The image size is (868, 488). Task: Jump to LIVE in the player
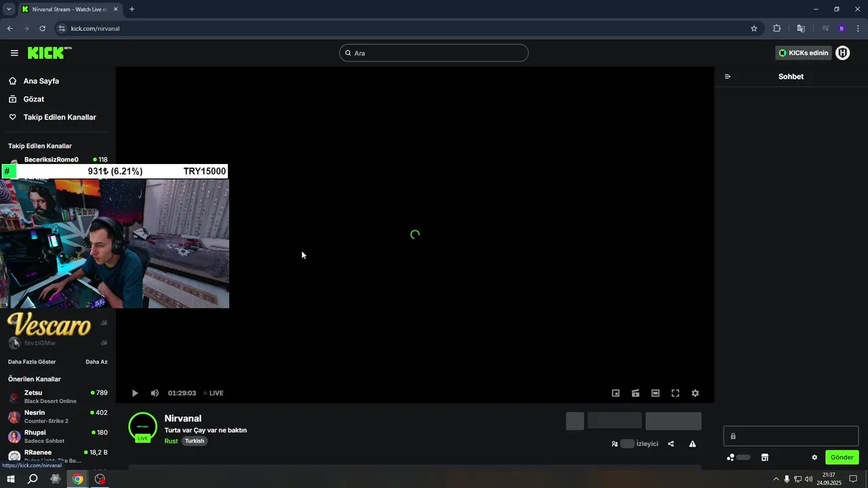click(214, 393)
